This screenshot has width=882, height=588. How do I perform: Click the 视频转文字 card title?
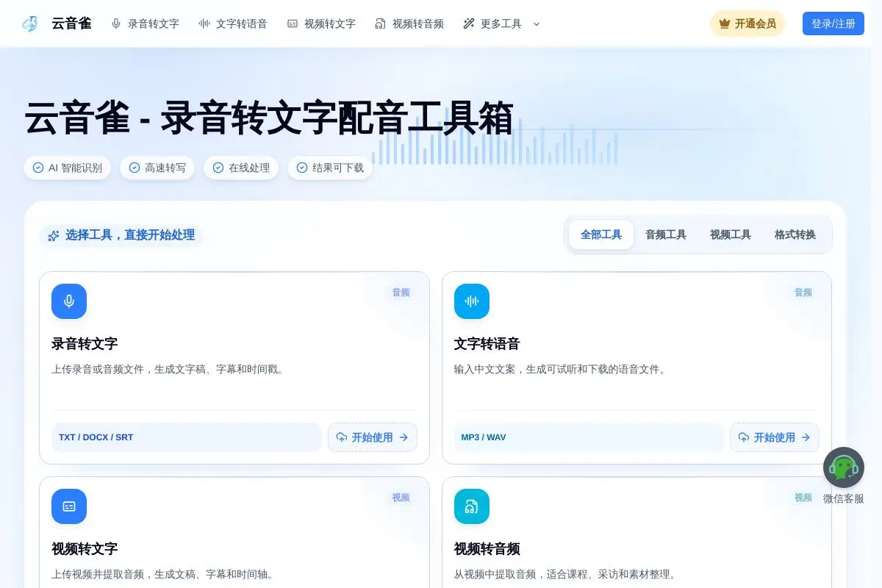(x=85, y=548)
